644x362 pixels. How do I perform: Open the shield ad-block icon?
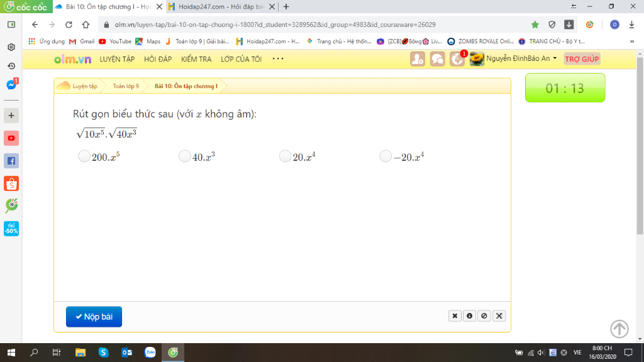(x=552, y=25)
